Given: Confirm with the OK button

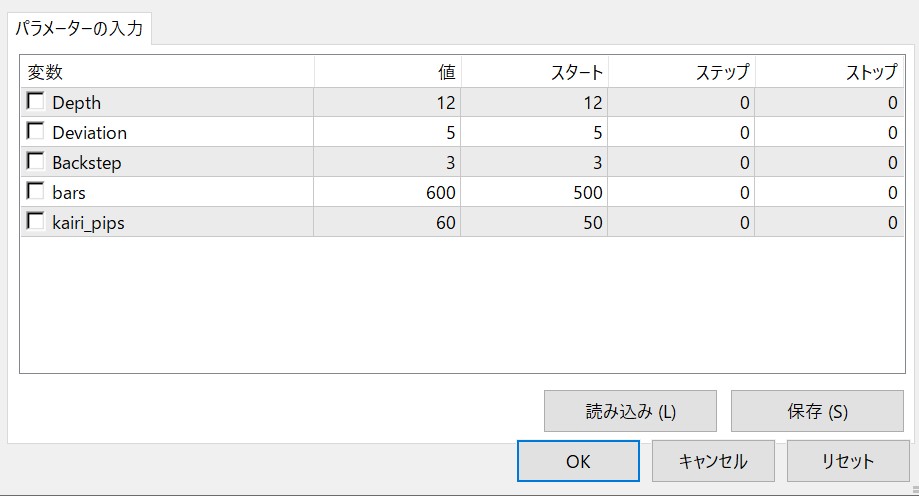Looking at the screenshot, I should tap(578, 461).
